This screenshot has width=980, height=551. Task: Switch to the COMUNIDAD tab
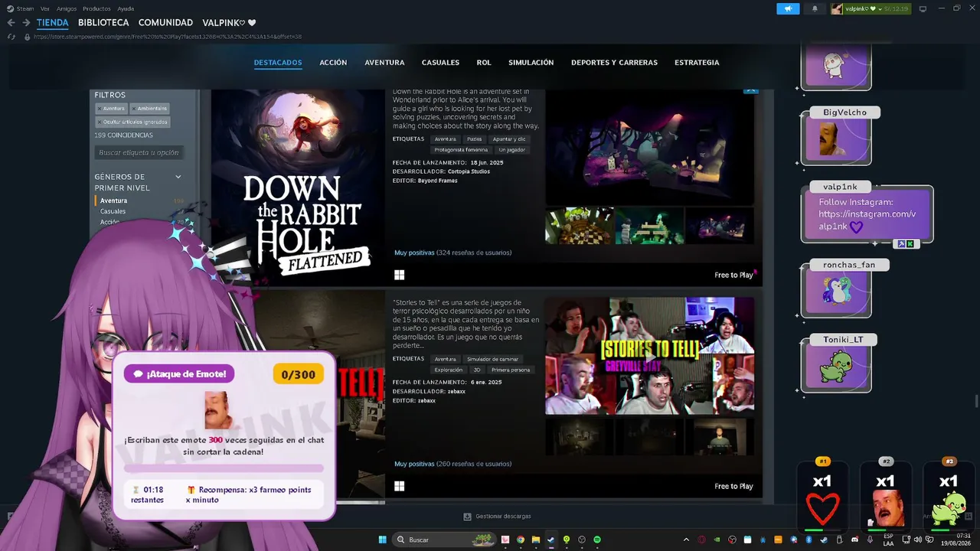(165, 23)
